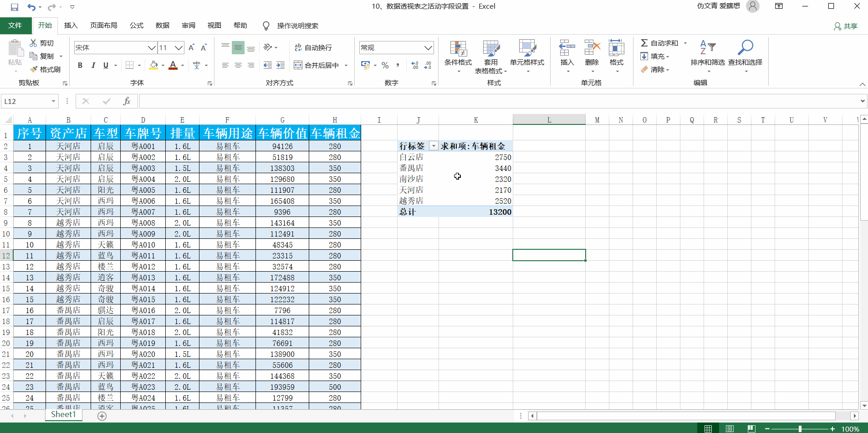Click the fill color bucket swatch
This screenshot has width=868, height=433.
coord(153,65)
